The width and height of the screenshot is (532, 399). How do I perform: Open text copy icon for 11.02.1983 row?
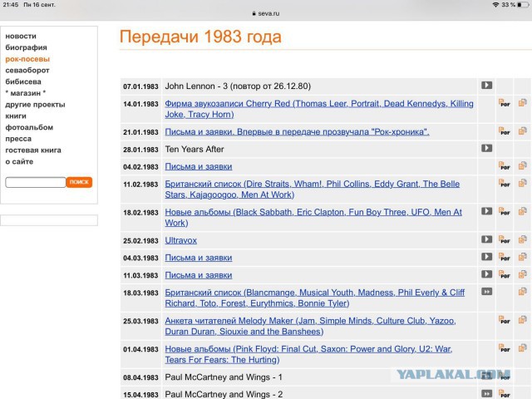coord(523,183)
